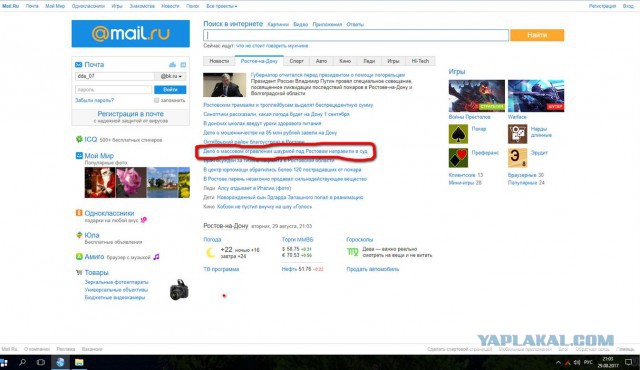The image size is (640, 370).
Task: Click the Продать автомобиль link
Action: pos(373,269)
